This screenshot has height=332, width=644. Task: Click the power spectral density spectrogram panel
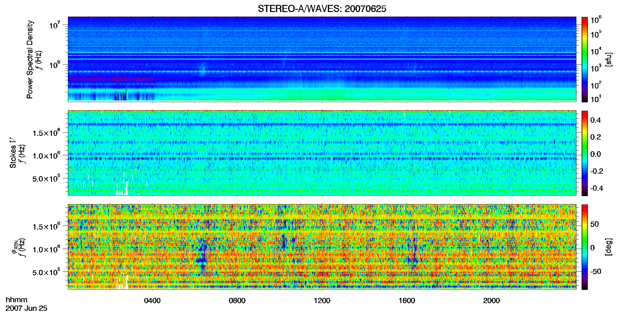[322, 59]
